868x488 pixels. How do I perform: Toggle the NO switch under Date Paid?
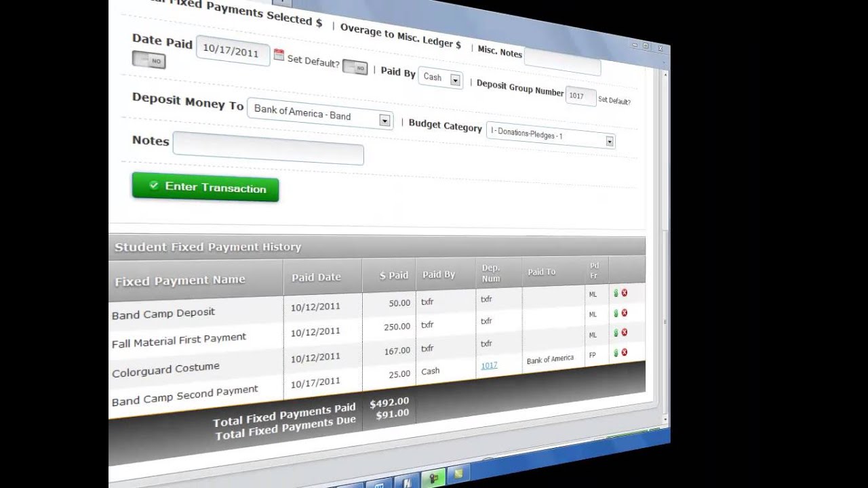[x=149, y=60]
